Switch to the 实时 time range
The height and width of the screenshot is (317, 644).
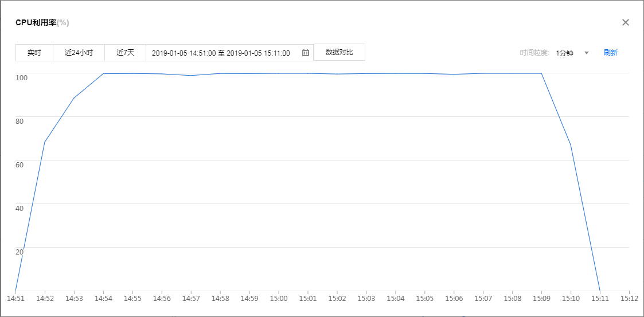(34, 53)
